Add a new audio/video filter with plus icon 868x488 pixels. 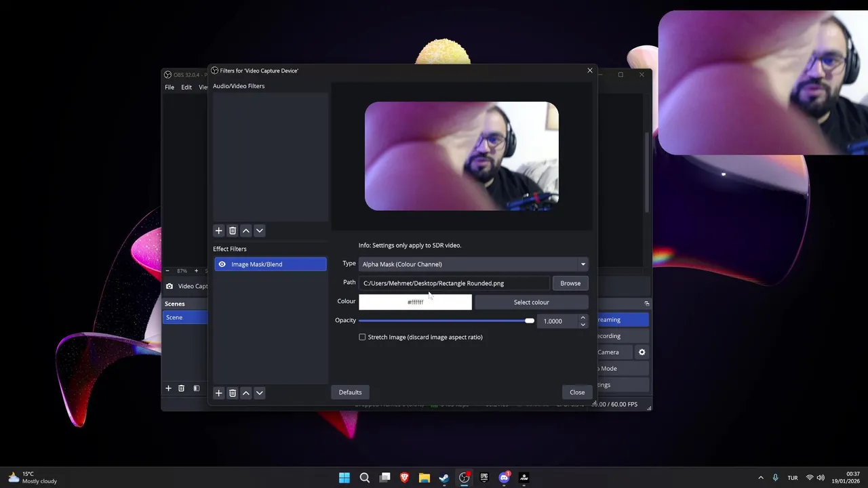(218, 230)
